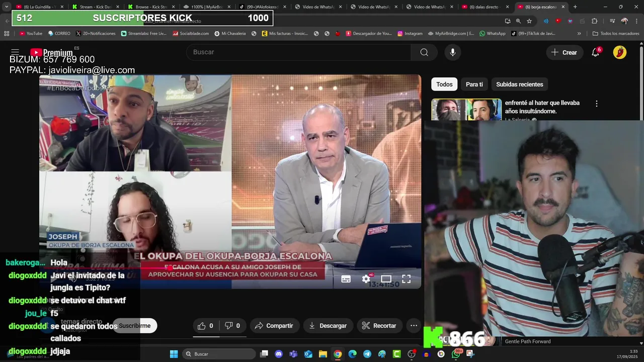This screenshot has width=644, height=362.
Task: Open the Chrome profile avatar
Action: 624,21
